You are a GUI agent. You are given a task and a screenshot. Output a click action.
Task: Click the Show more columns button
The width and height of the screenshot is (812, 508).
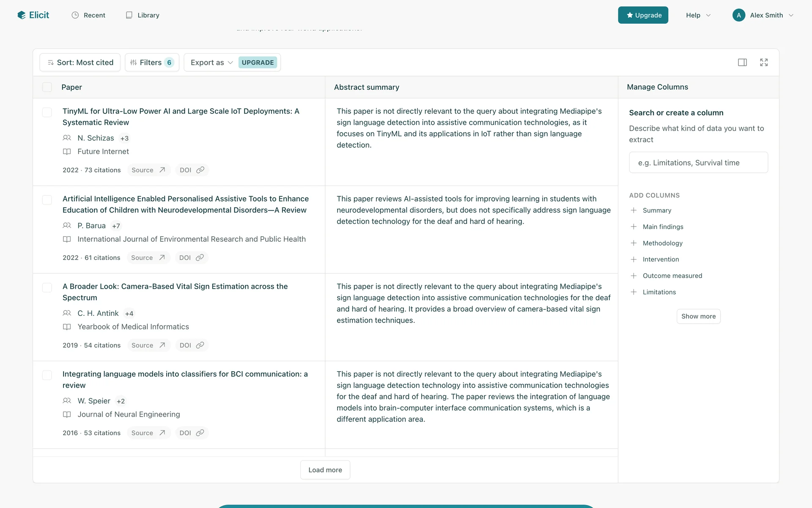pos(698,316)
